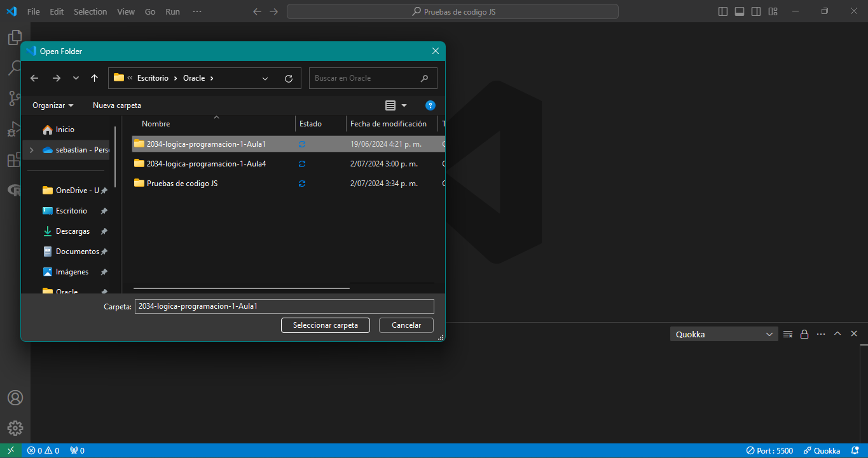Viewport: 868px width, 458px height.
Task: Navigate back in VS Code title bar
Action: [x=257, y=11]
